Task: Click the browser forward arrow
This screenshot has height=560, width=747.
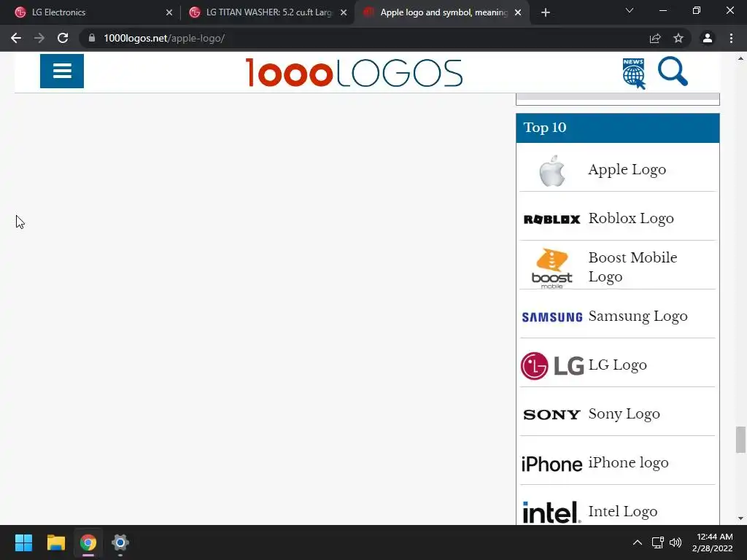Action: pos(39,38)
